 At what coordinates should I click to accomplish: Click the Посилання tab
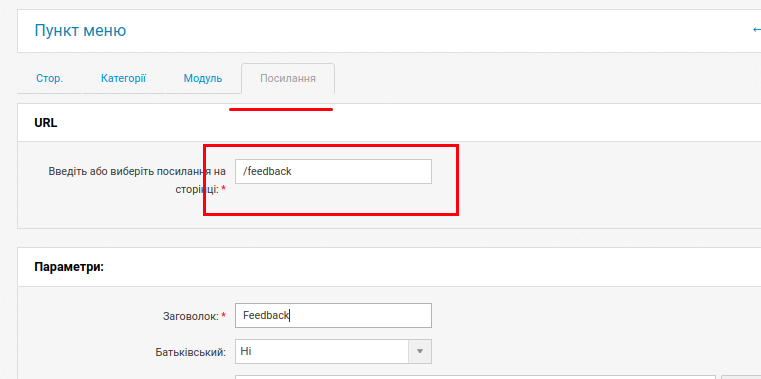coord(288,79)
